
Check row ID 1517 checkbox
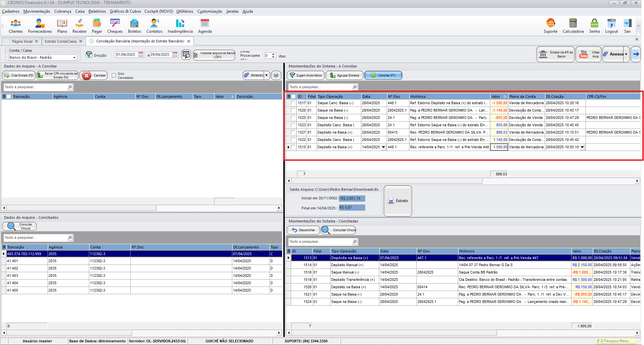pos(293,103)
